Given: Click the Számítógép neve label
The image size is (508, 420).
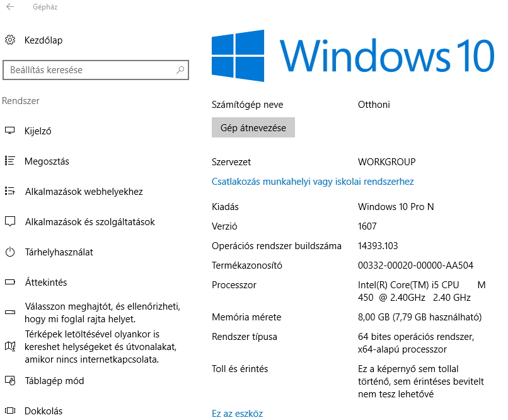Looking at the screenshot, I should tap(248, 105).
